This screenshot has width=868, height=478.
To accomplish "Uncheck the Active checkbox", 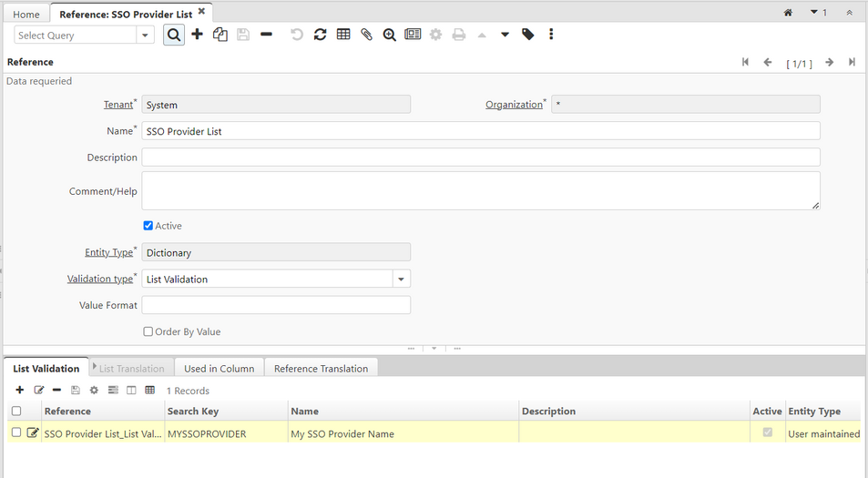I will (x=148, y=226).
